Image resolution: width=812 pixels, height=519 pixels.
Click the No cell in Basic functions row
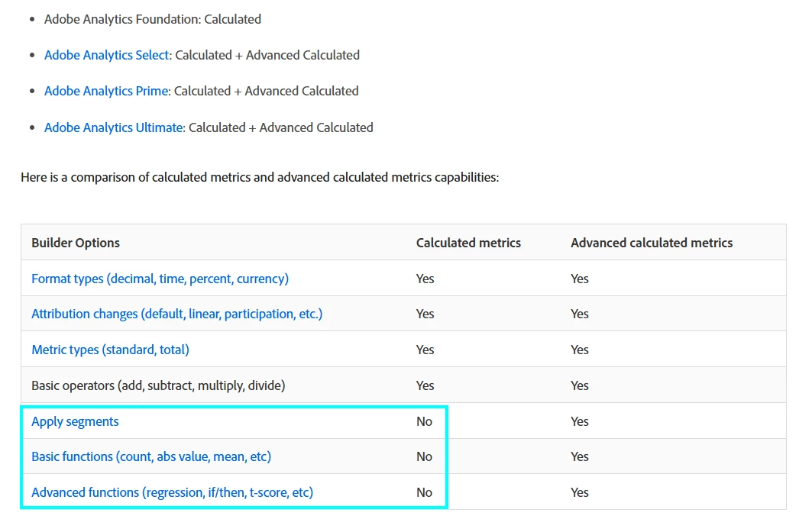424,456
